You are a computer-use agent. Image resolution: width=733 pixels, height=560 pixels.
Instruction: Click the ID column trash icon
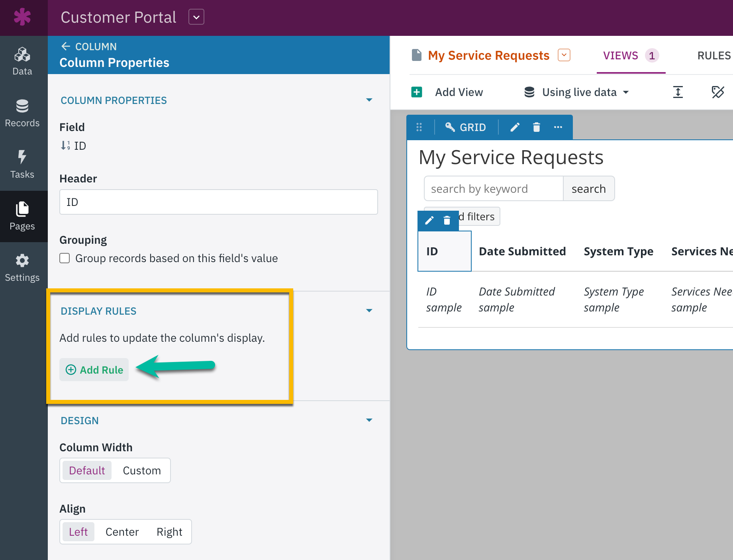tap(447, 221)
